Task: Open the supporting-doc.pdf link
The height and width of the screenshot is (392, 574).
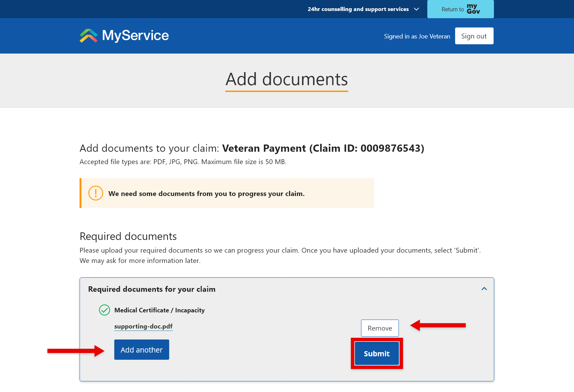Action: tap(143, 326)
